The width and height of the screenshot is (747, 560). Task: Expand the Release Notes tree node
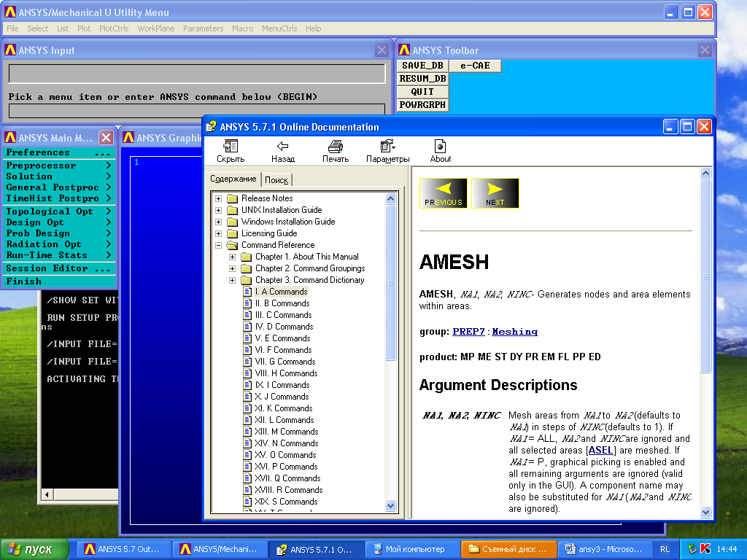point(218,198)
